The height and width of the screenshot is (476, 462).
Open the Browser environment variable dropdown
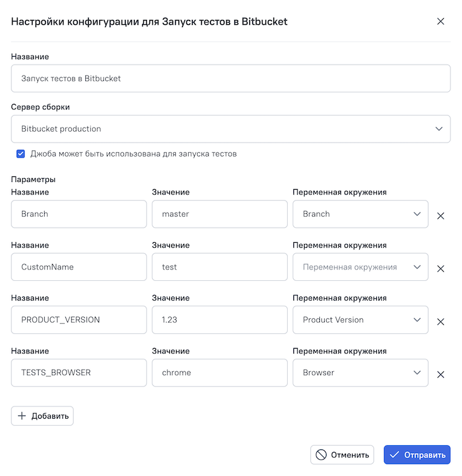[x=360, y=373]
